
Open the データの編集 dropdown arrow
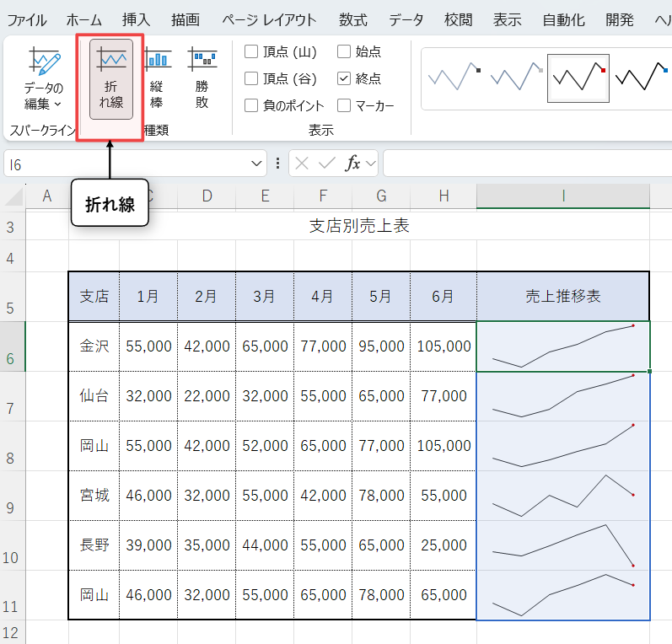tap(58, 105)
